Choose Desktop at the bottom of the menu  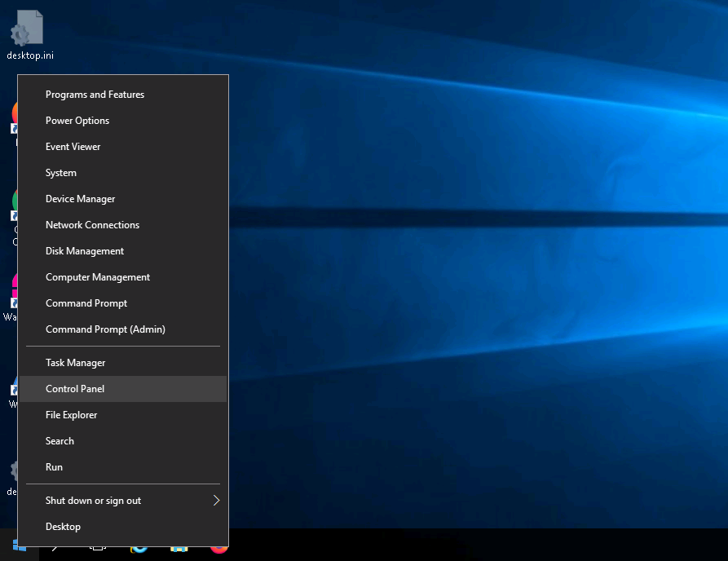(123, 526)
